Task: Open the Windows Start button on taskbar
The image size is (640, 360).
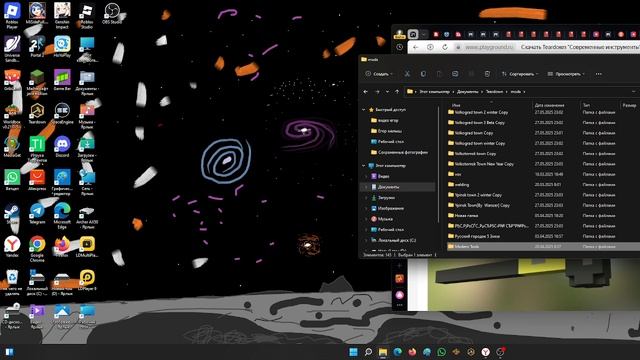Action: [353, 352]
